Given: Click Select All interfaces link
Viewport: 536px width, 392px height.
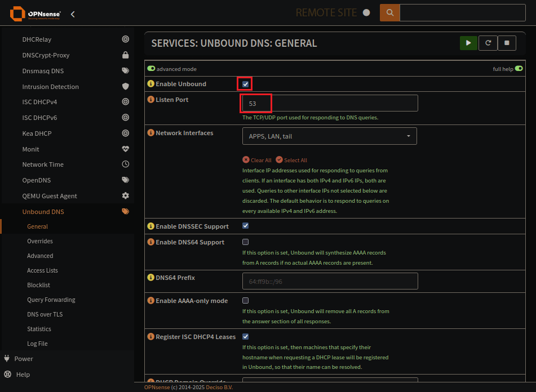Looking at the screenshot, I should click(291, 160).
